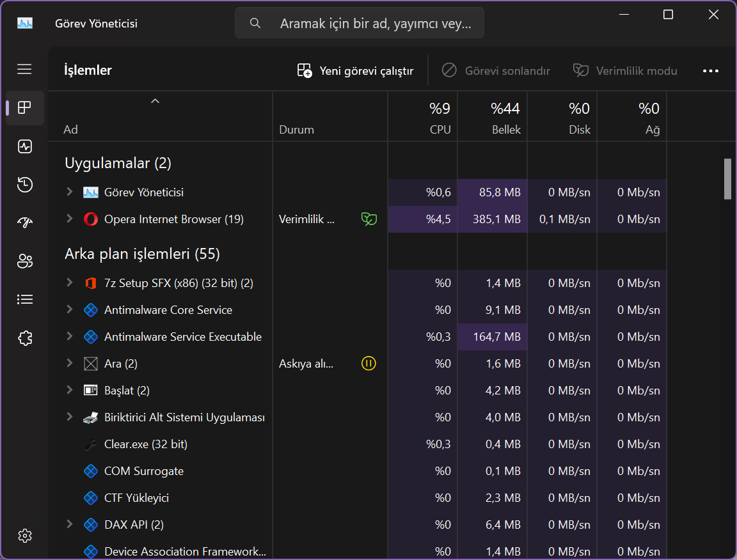Open the Performance sidebar page
Screen dimensions: 737x560
24,146
